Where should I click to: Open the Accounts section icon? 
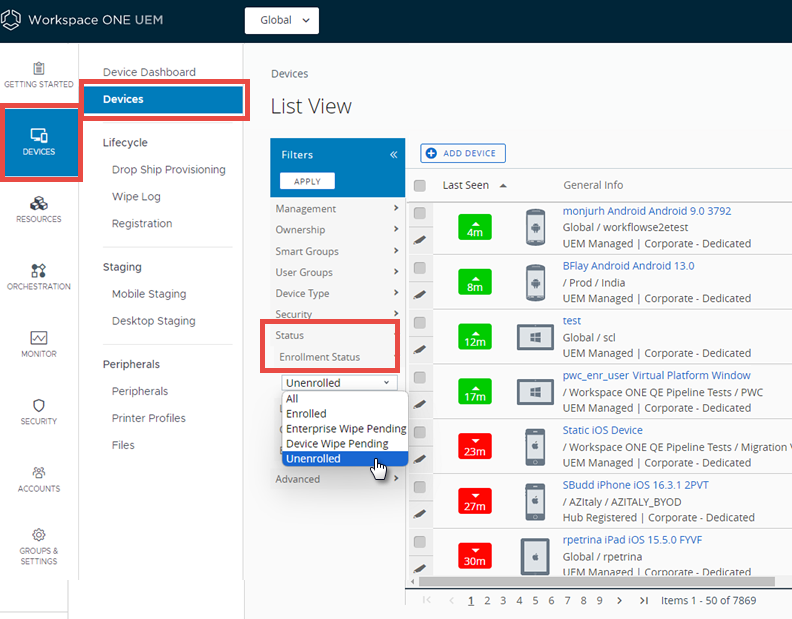point(39,472)
